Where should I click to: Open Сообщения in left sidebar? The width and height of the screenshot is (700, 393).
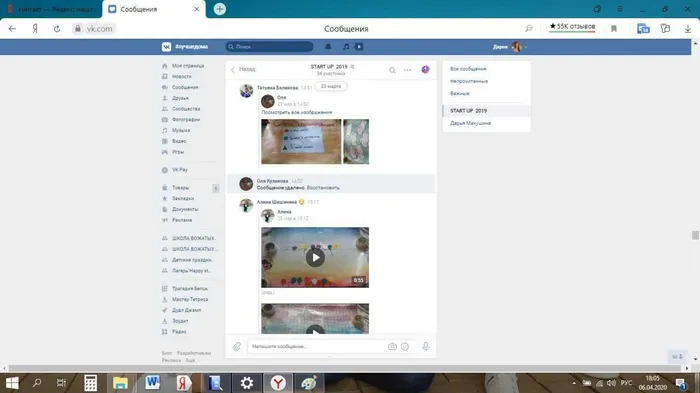(185, 87)
